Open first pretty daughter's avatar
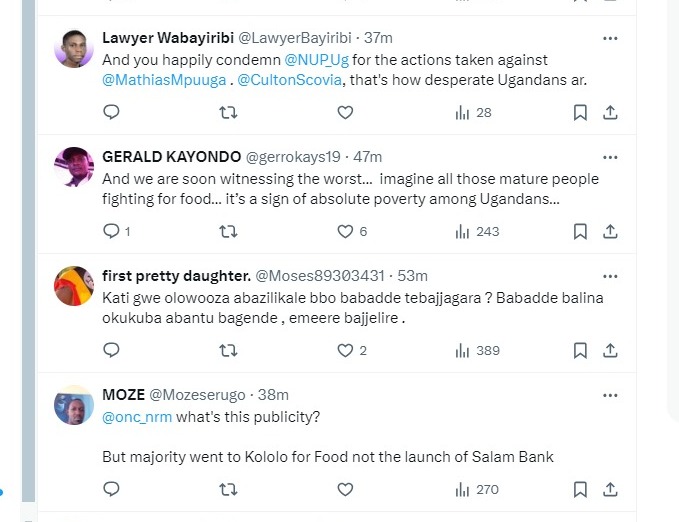This screenshot has width=679, height=522. 74,286
